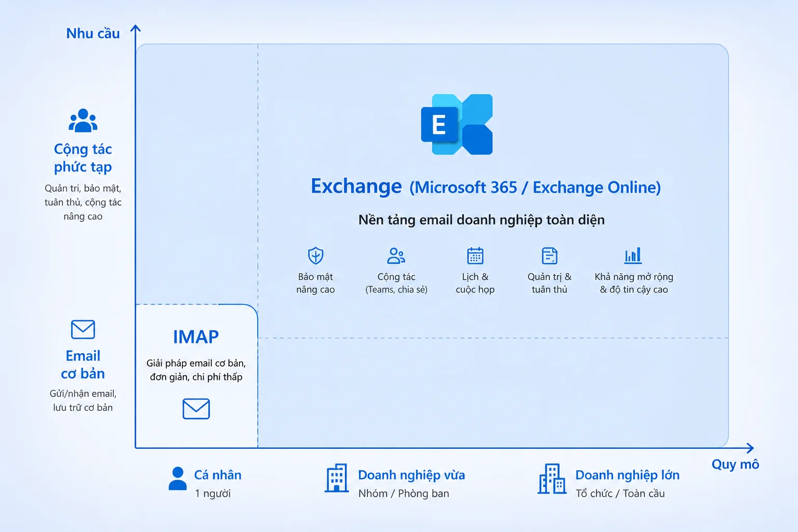Click the envelope icon inside the IMAP box

(x=196, y=409)
